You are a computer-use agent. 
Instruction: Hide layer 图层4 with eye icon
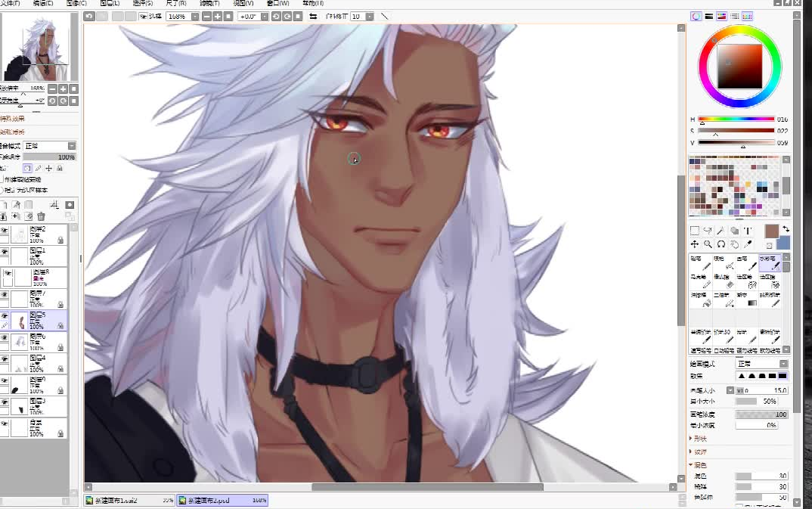coord(4,359)
